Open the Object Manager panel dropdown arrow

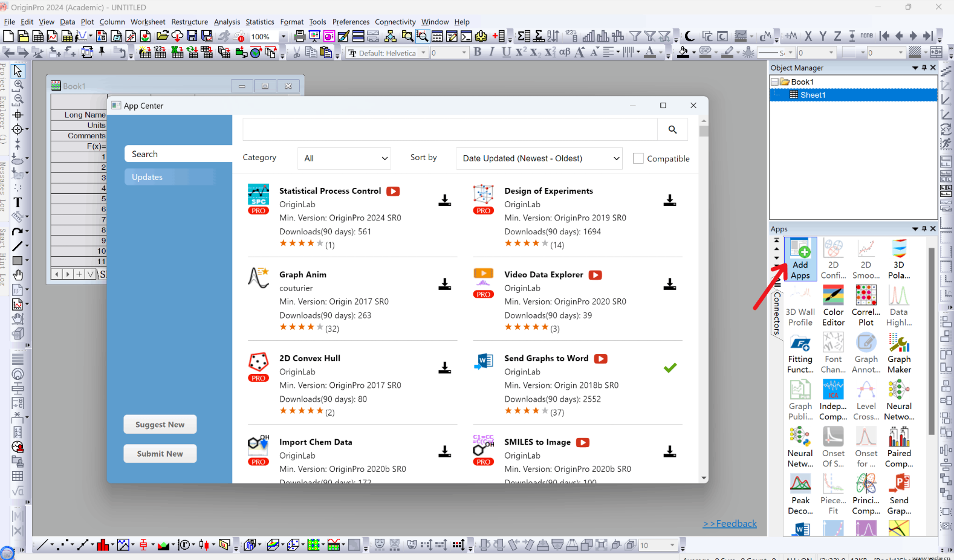click(x=915, y=68)
